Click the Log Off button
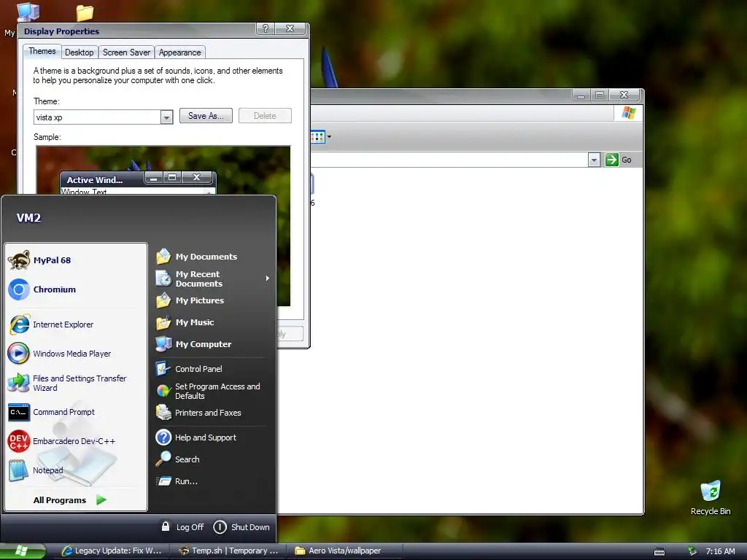 pos(182,526)
